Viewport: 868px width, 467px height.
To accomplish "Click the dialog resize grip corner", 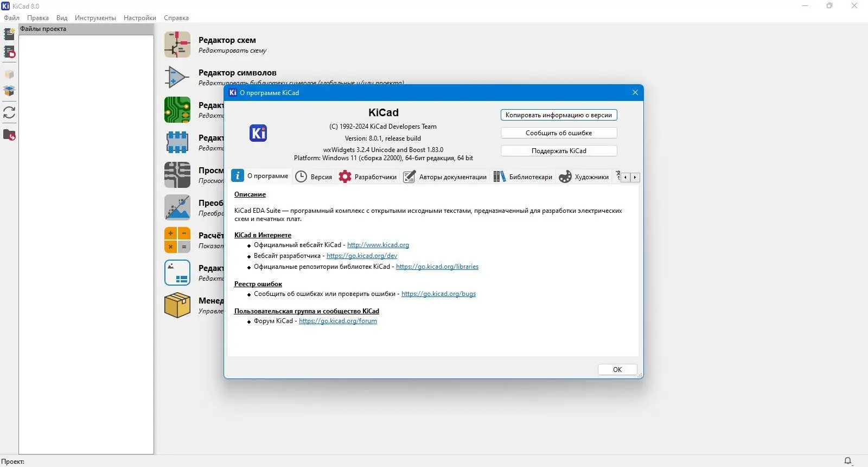I will tap(640, 375).
